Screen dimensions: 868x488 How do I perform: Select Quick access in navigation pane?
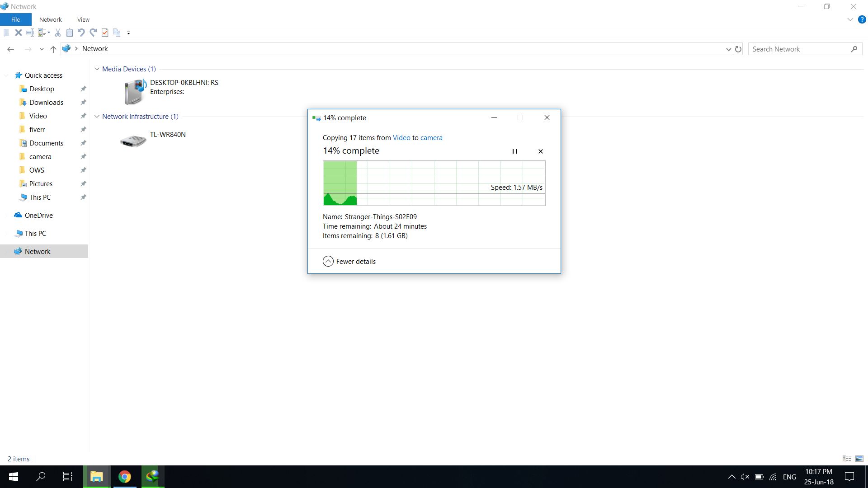click(x=43, y=75)
